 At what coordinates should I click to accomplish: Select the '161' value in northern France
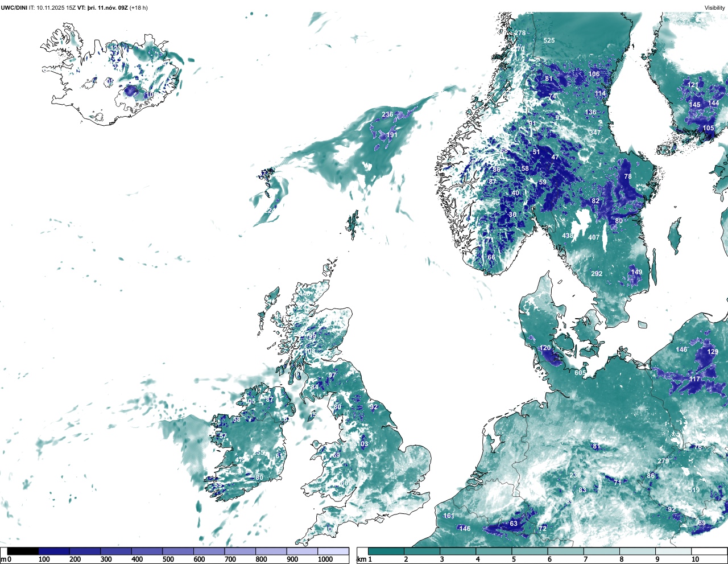coord(449,516)
